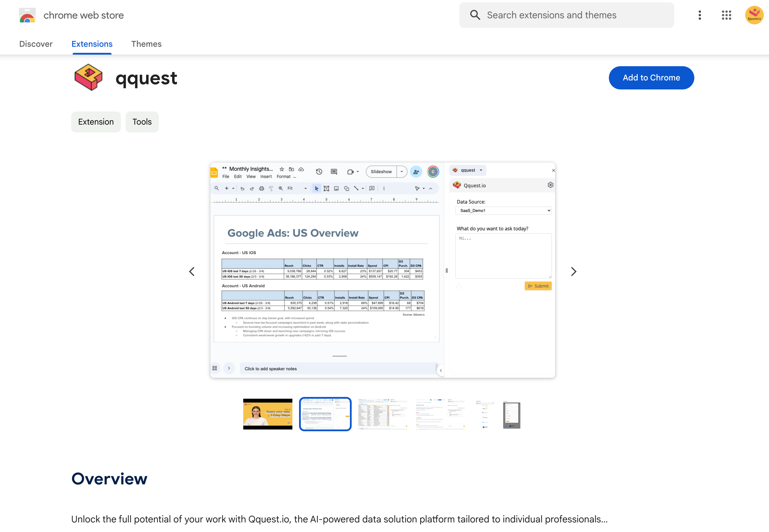Select the last gray mobile screenshot thumbnail

click(x=512, y=415)
